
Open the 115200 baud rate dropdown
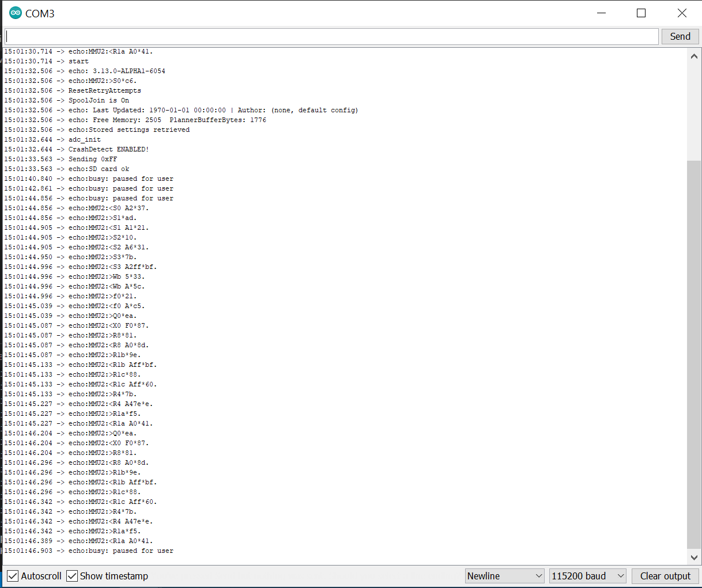(587, 576)
